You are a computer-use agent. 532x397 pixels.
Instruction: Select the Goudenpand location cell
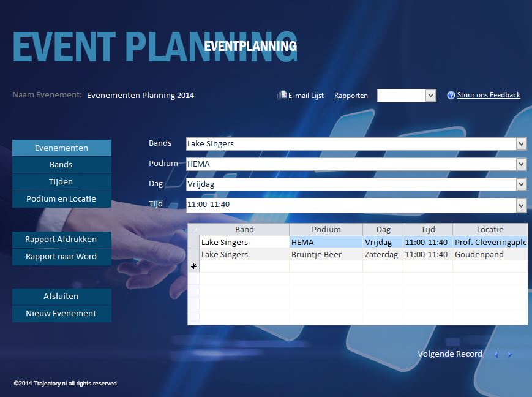490,254
